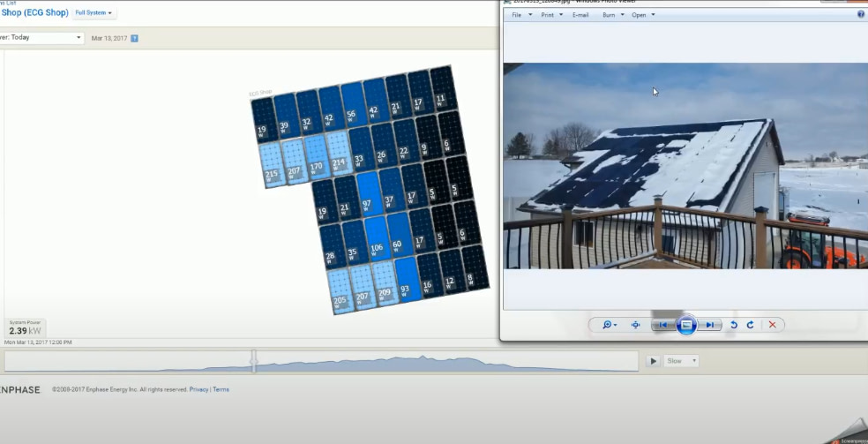Screen dimensions: 868x444
Task: Play the Enphase power timeline animation
Action: 654,361
